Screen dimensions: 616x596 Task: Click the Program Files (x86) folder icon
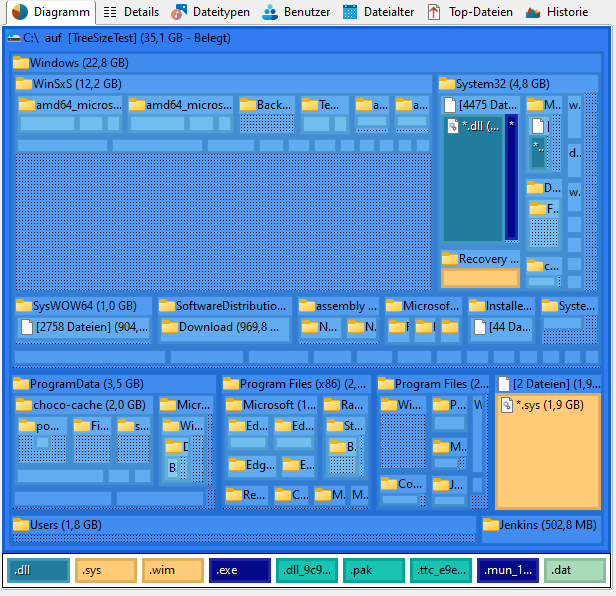click(x=231, y=384)
